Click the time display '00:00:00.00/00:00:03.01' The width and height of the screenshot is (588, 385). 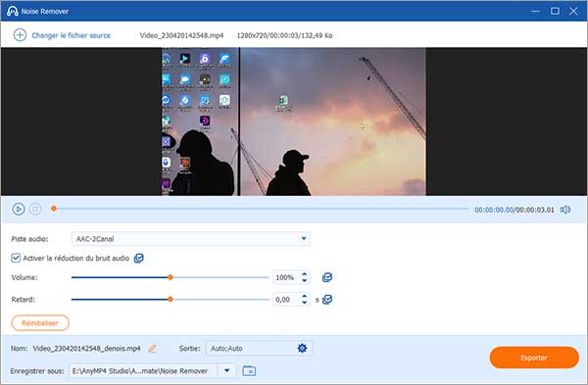tap(514, 210)
